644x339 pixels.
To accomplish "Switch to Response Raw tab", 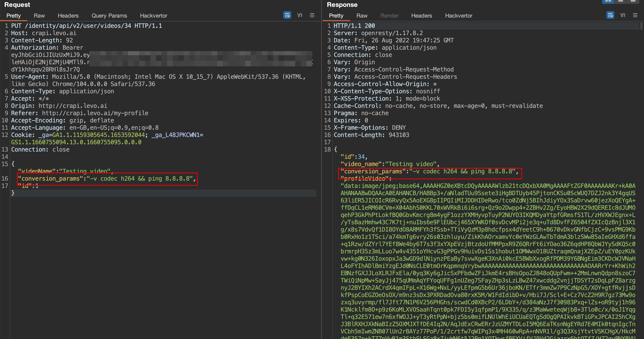I will (x=361, y=15).
